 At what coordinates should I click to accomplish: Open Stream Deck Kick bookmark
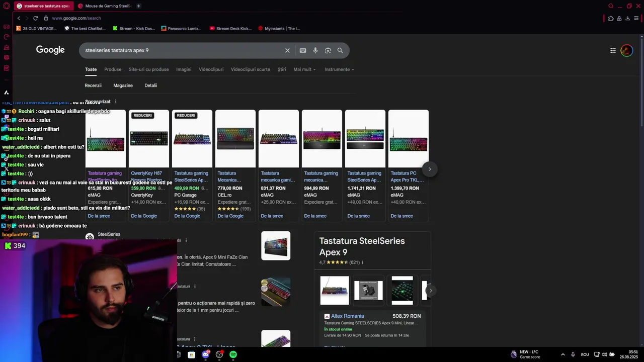(x=230, y=29)
